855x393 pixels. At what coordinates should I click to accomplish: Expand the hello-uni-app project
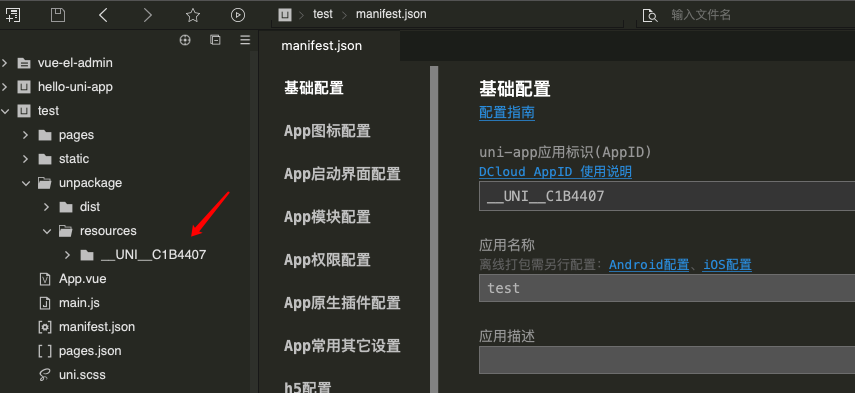[5, 87]
